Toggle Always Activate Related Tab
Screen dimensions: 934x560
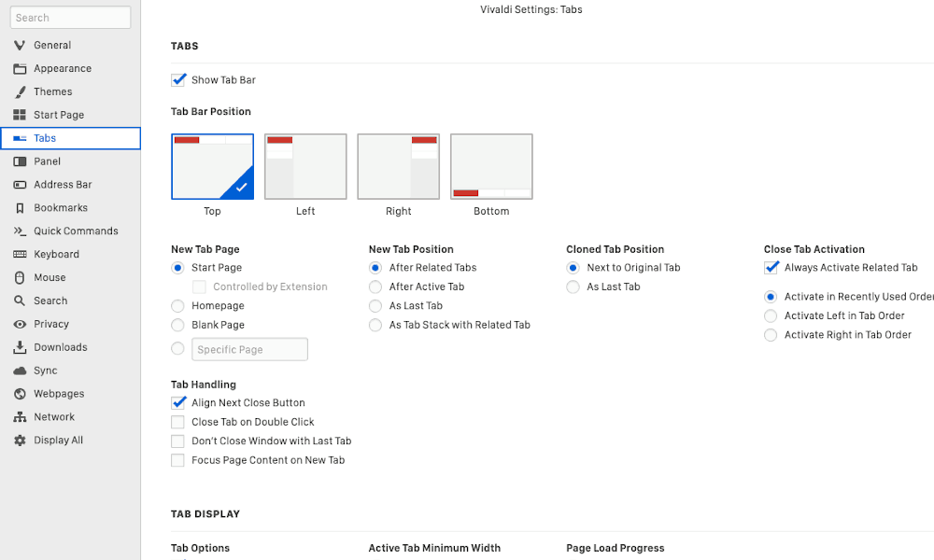[771, 267]
